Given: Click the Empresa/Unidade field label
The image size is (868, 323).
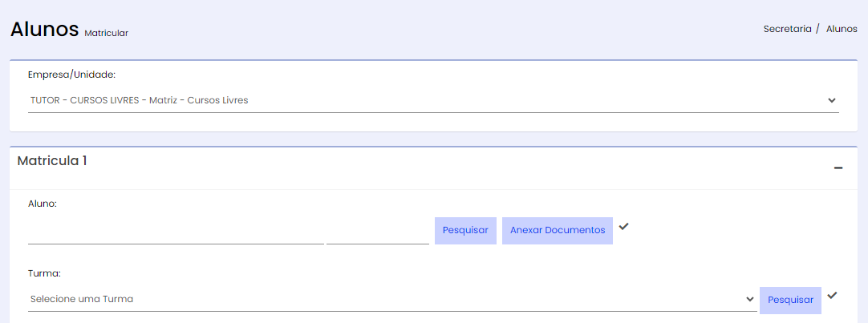Looking at the screenshot, I should (x=71, y=74).
